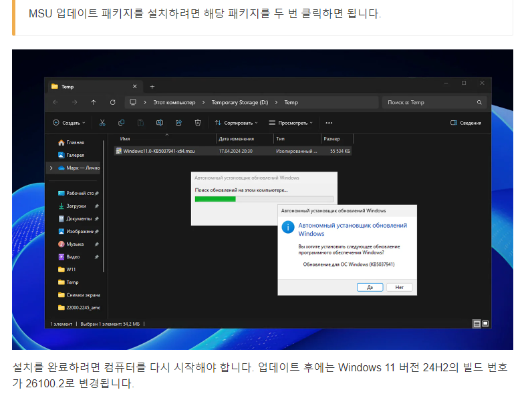The image size is (532, 404).
Task: Open new tab with plus button
Action: tap(152, 87)
